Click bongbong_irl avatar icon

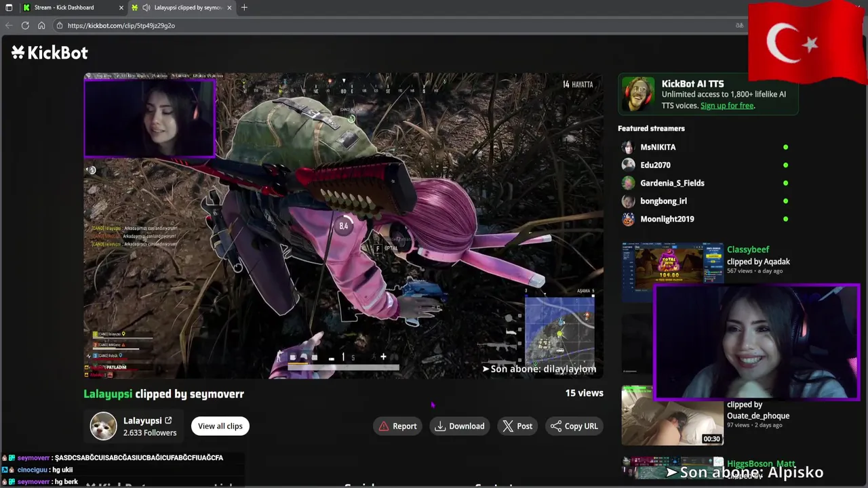tap(628, 201)
